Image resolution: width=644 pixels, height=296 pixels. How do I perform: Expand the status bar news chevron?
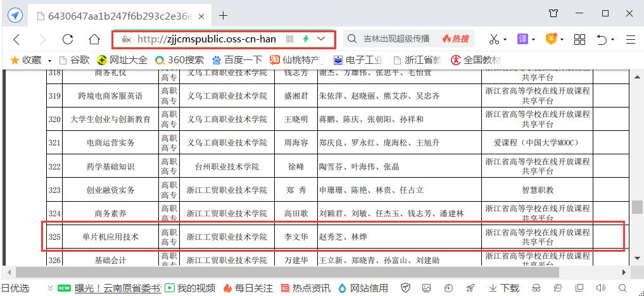tap(51, 288)
